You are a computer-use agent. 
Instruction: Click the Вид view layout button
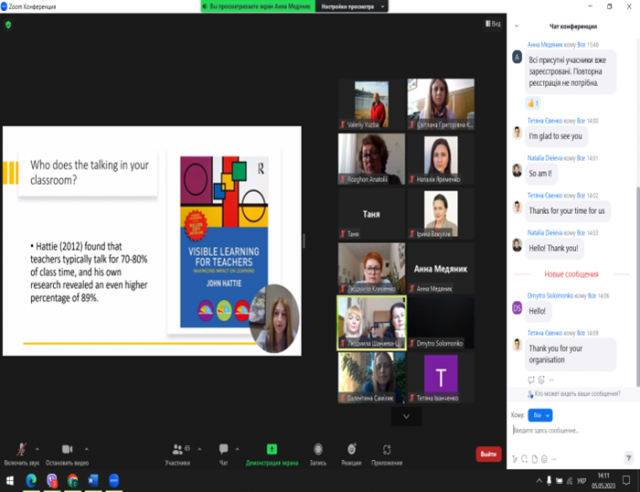pyautogui.click(x=493, y=24)
